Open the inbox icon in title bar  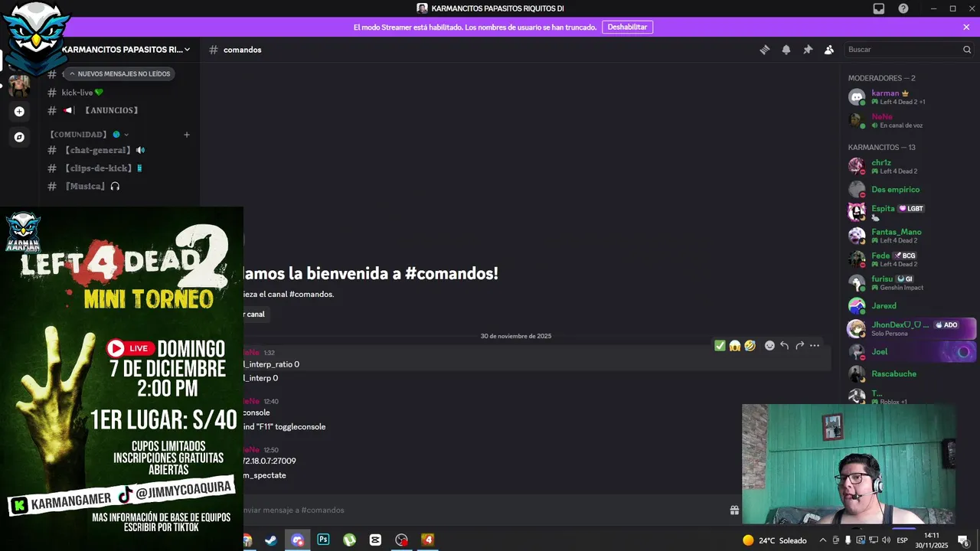point(879,8)
